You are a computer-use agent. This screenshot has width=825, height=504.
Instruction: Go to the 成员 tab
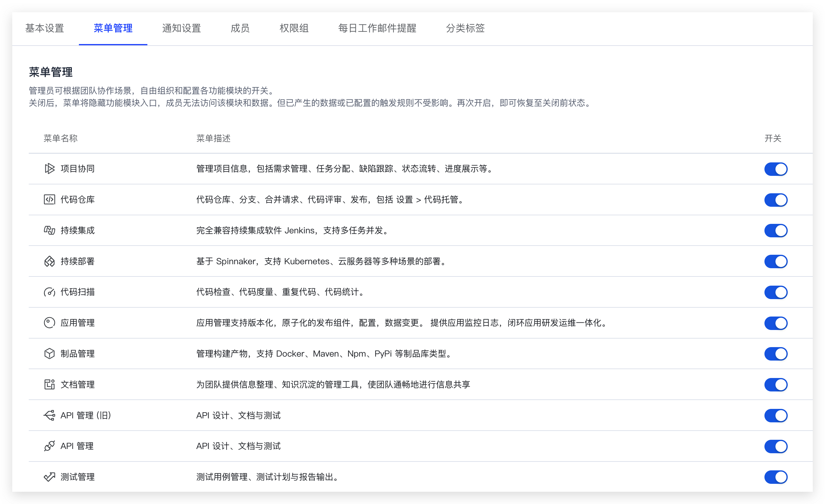click(x=240, y=28)
